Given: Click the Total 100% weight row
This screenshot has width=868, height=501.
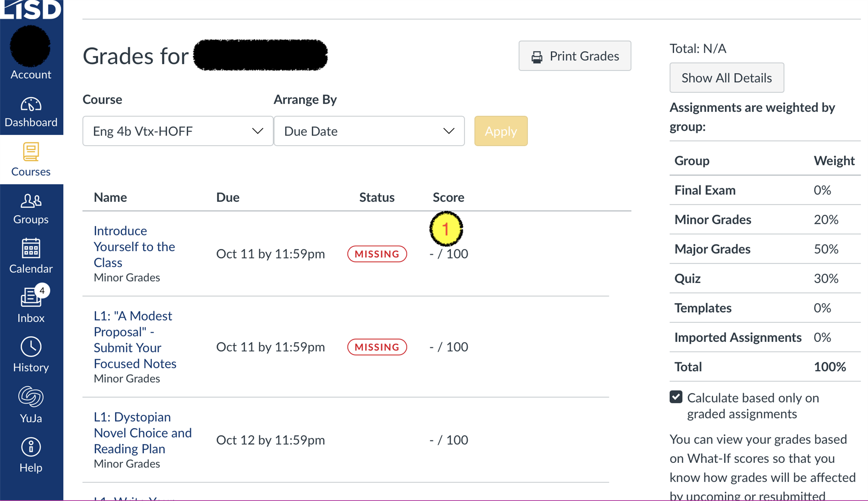Looking at the screenshot, I should click(x=765, y=367).
